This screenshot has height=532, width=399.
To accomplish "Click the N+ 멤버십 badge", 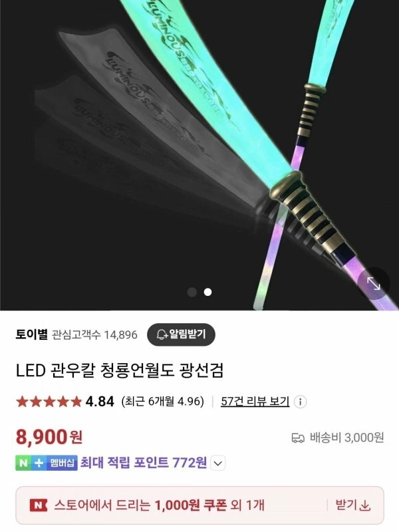I will tap(47, 463).
